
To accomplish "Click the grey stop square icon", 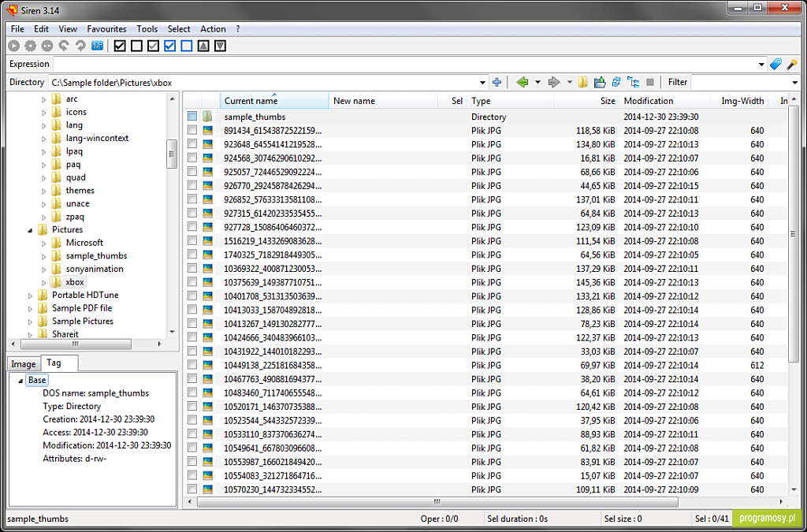I will [x=650, y=82].
